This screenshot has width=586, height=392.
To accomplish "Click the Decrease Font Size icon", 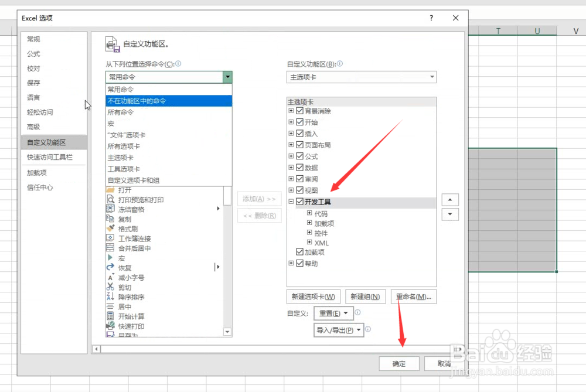I will tap(110, 277).
